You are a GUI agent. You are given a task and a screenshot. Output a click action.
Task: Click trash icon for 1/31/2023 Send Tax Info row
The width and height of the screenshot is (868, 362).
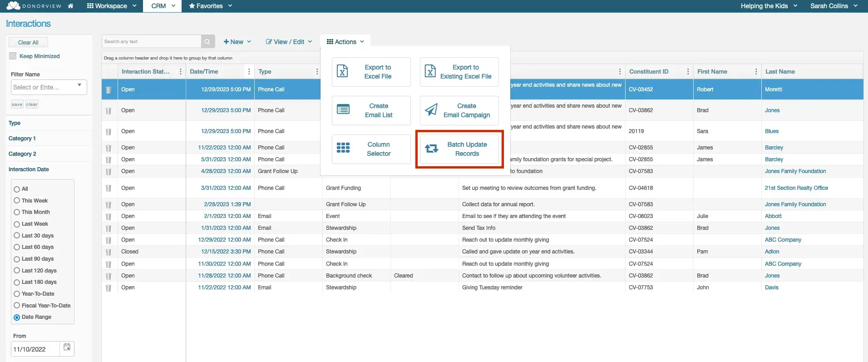(108, 228)
